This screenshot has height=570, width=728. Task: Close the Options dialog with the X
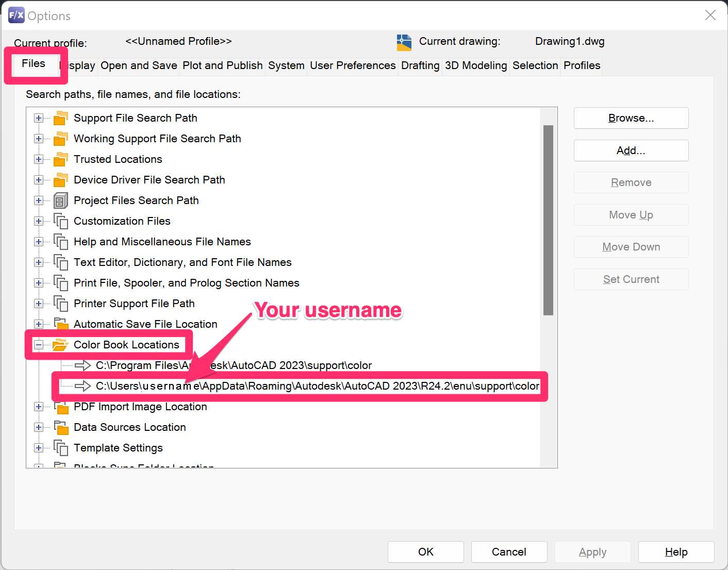coord(710,15)
